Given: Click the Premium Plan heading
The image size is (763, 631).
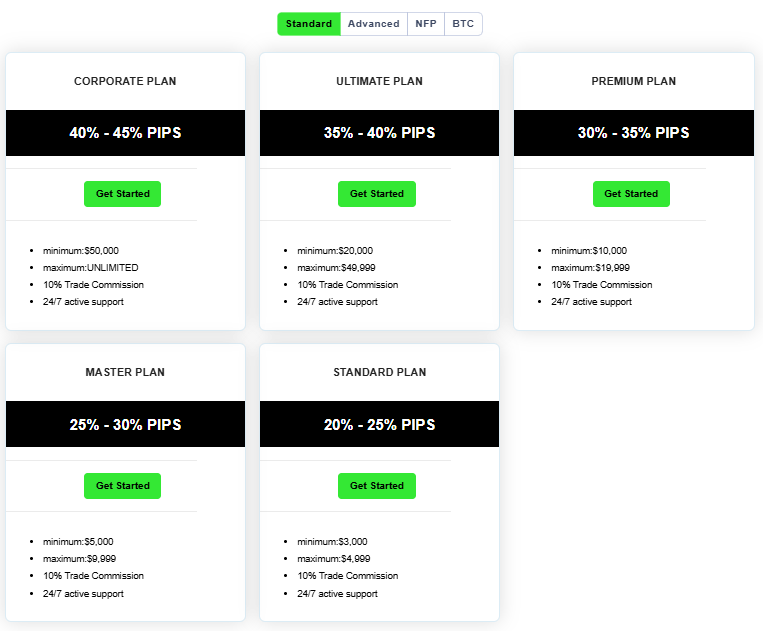Looking at the screenshot, I should [633, 81].
